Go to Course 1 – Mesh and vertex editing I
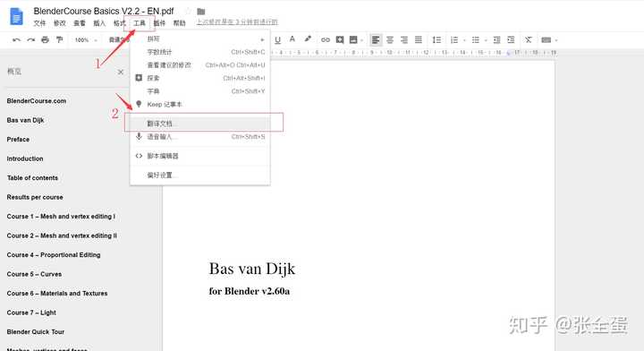 61,216
